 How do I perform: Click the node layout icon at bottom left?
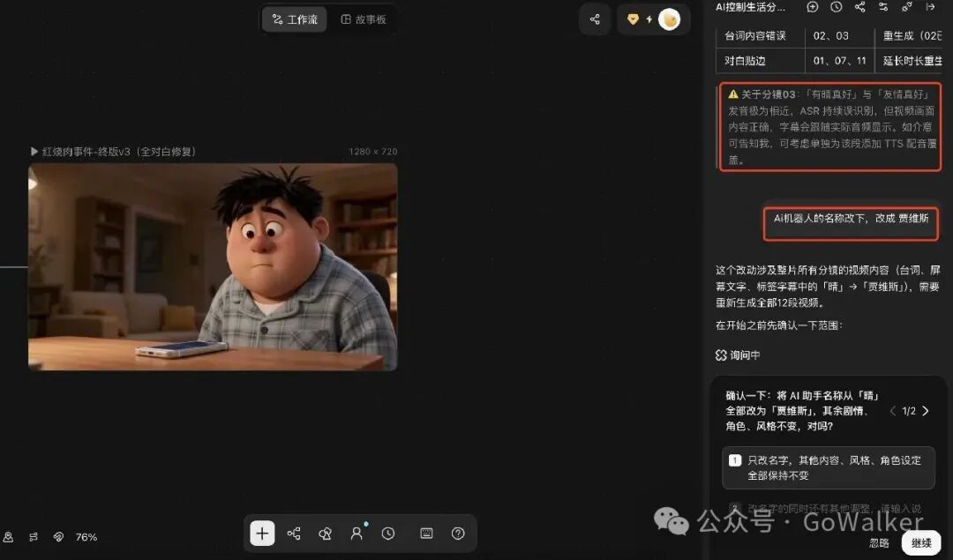click(34, 537)
